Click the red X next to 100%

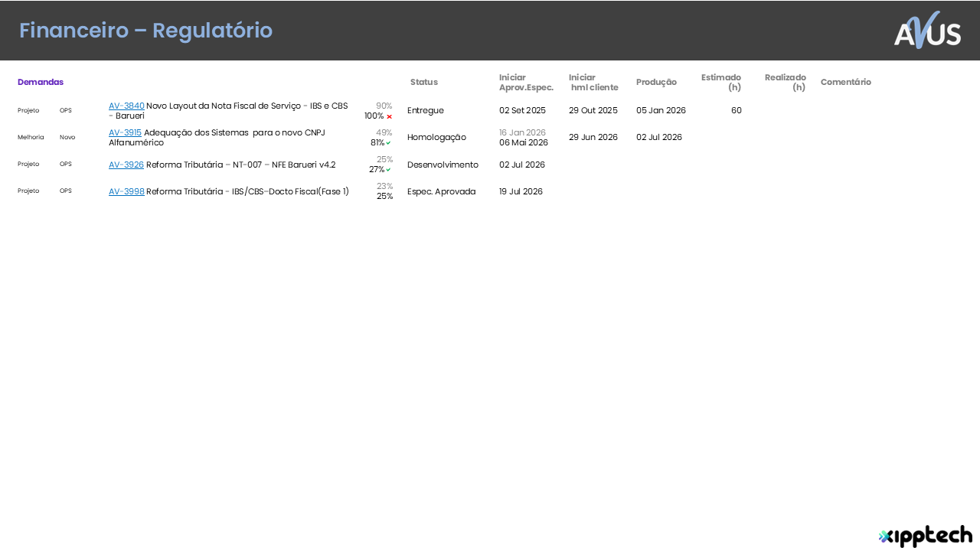389,116
